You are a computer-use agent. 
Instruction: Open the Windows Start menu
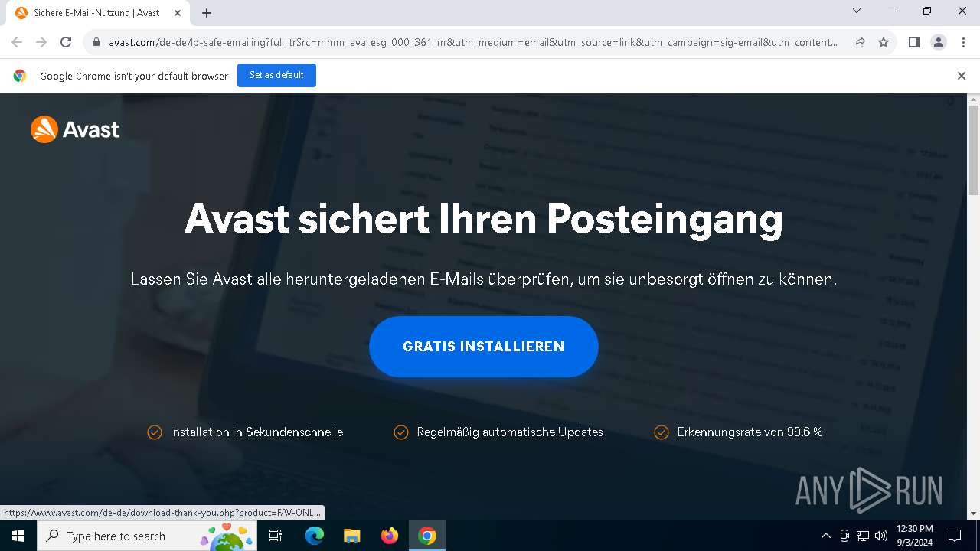(18, 536)
